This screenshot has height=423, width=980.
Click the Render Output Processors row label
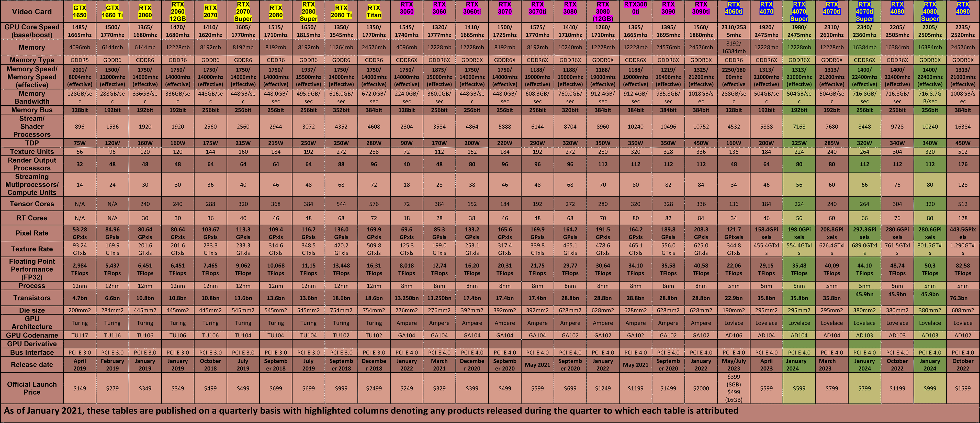tap(32, 164)
